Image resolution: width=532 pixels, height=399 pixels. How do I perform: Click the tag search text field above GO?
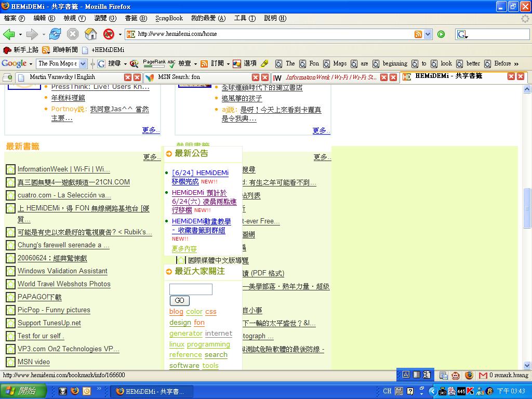pyautogui.click(x=191, y=289)
